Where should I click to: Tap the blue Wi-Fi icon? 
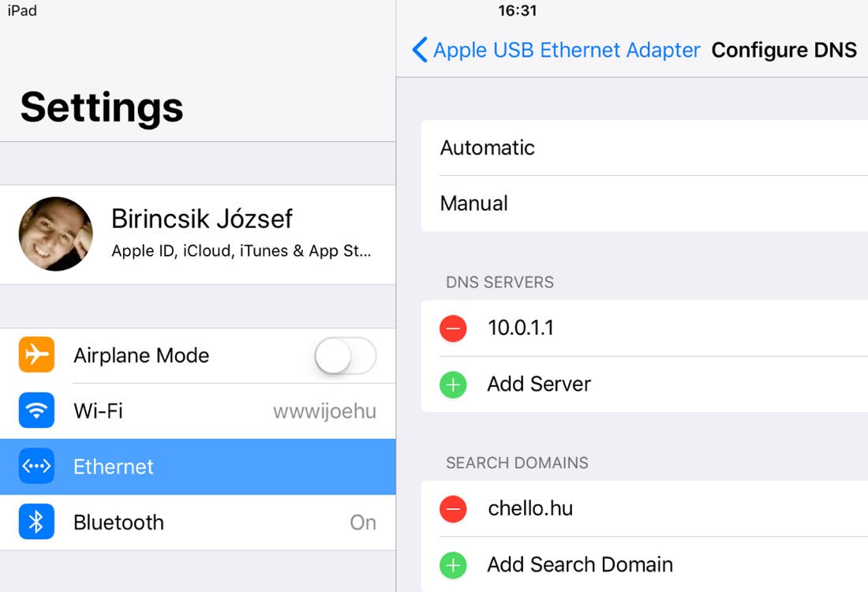pos(36,410)
